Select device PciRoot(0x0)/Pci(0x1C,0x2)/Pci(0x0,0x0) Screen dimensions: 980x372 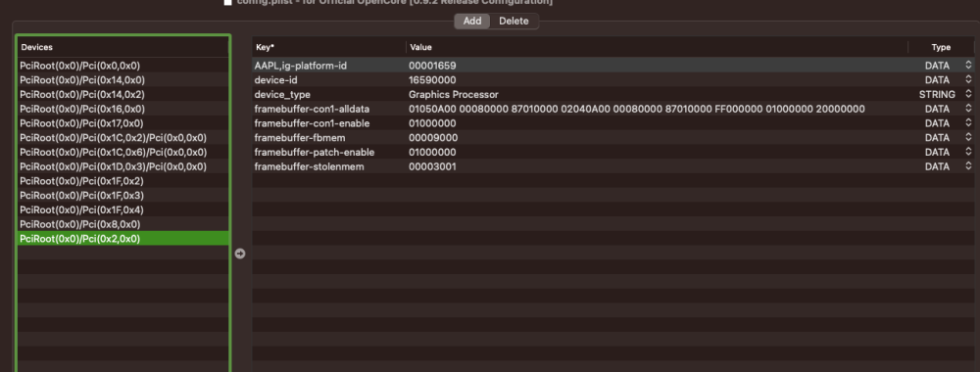pyautogui.click(x=122, y=137)
